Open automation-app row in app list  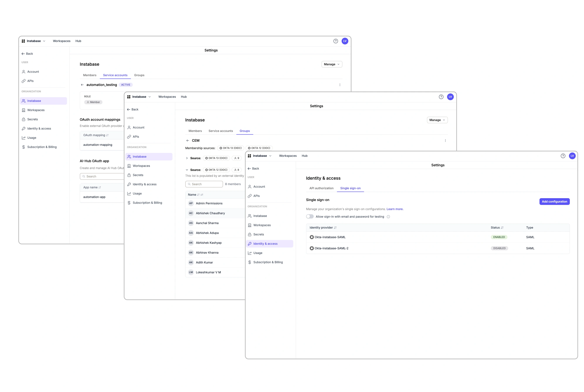[x=102, y=197]
